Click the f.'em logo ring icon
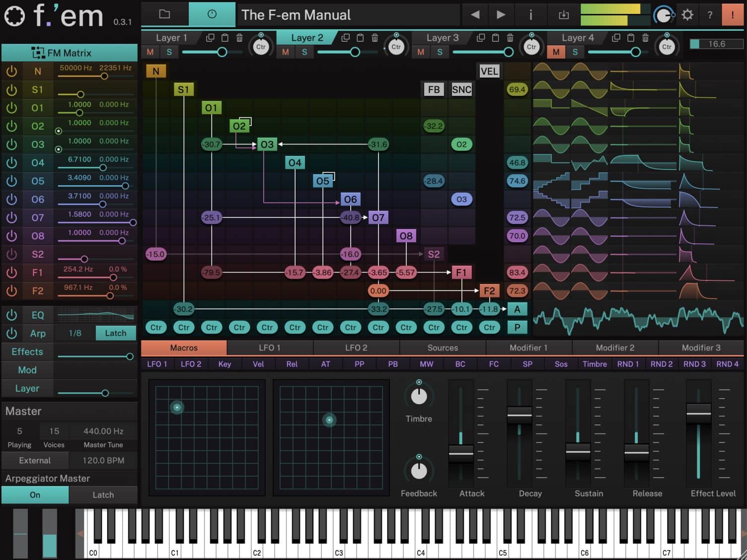The width and height of the screenshot is (747, 560). click(14, 16)
